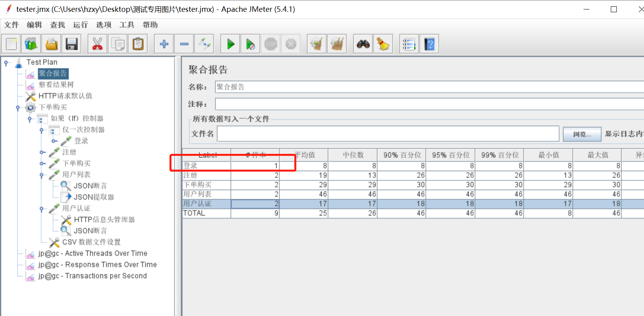This screenshot has width=644, height=316.
Task: Clear results with single broom icon
Action: click(x=317, y=44)
